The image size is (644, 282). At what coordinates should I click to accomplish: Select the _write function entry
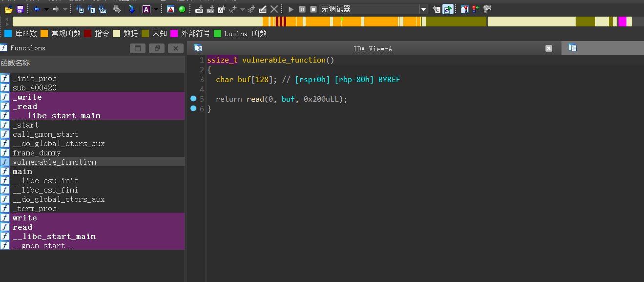coord(92,97)
